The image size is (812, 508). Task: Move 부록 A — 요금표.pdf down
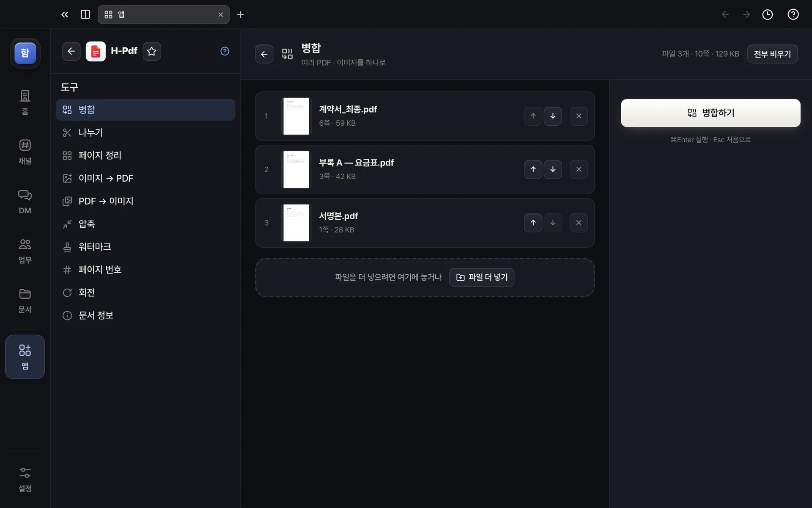[553, 169]
